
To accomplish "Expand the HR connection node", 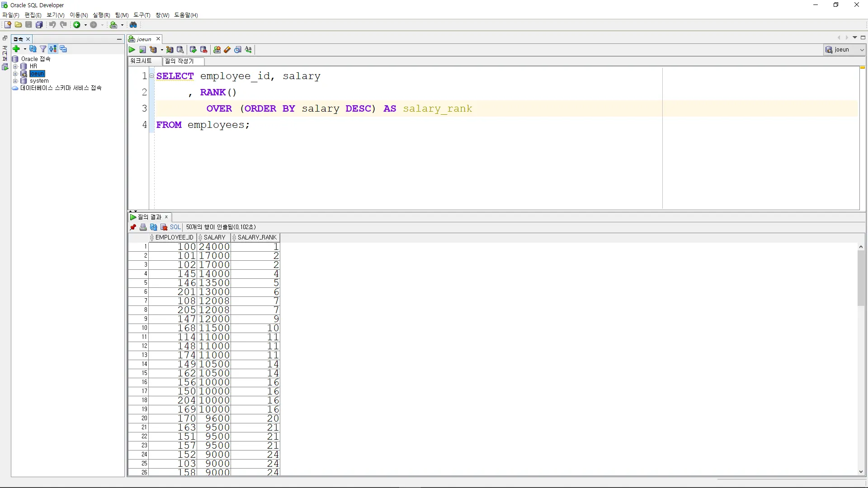I will click(15, 66).
